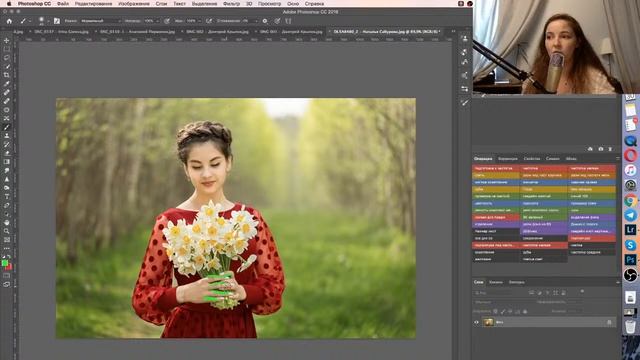Open the Операции panel flyout menu
The width and height of the screenshot is (640, 360).
(618, 159)
